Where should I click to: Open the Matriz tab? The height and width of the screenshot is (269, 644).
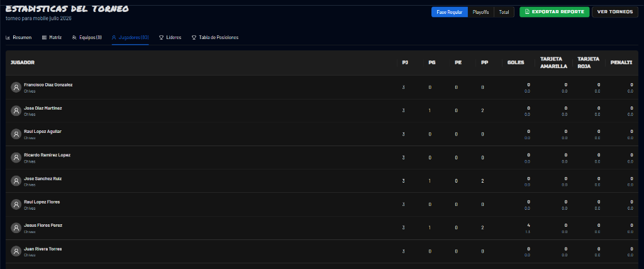(x=52, y=37)
